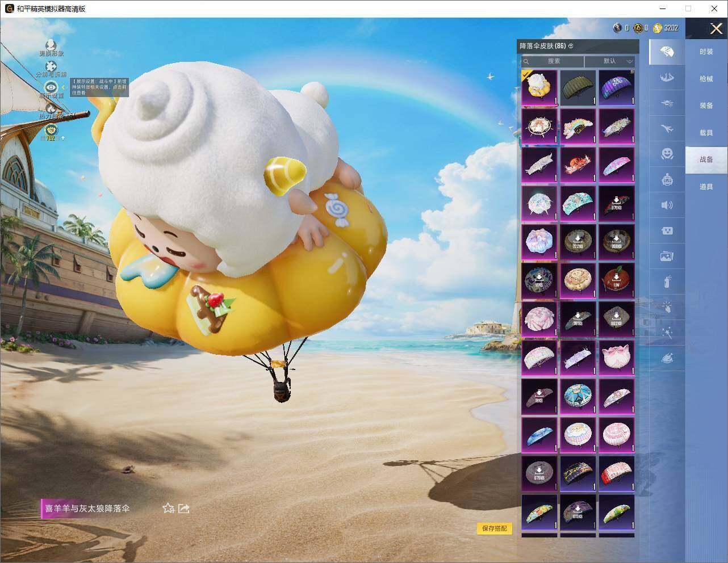Click the 搜索 search field

point(553,61)
